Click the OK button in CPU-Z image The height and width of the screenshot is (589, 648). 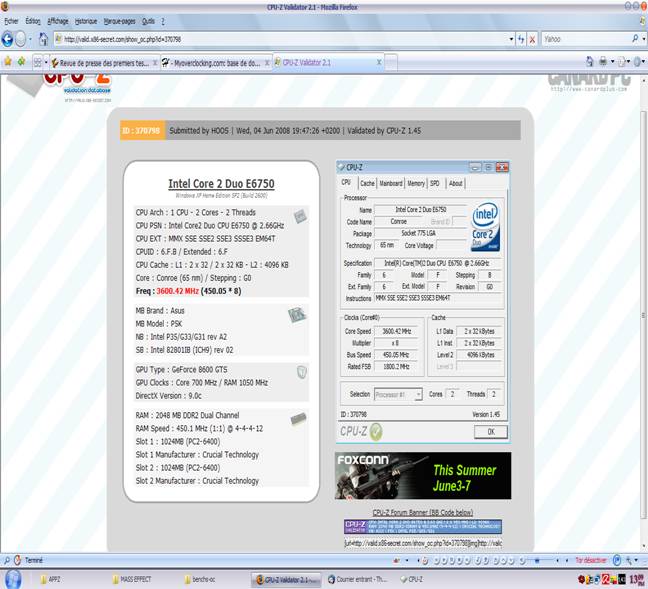491,432
